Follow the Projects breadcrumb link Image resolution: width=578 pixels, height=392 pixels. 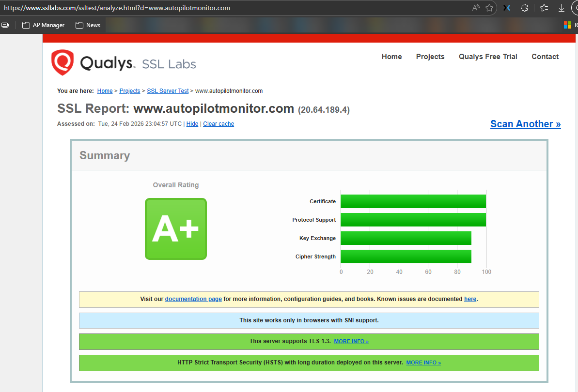[x=130, y=91]
